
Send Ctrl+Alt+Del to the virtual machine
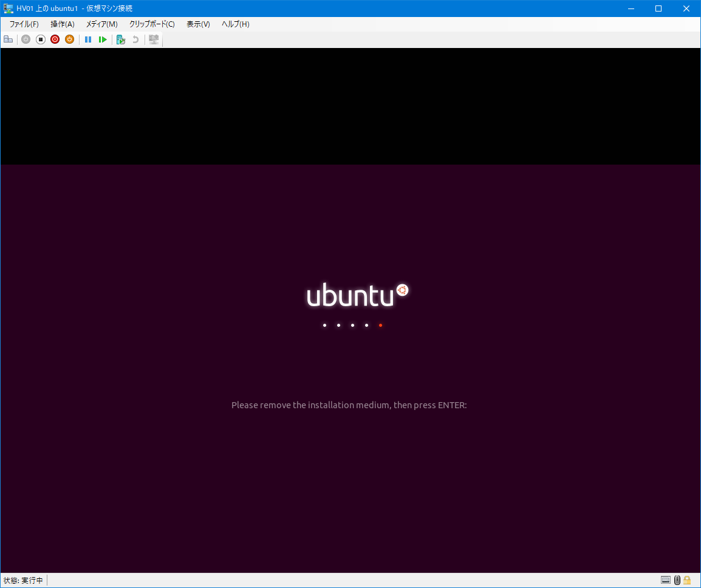click(8, 39)
